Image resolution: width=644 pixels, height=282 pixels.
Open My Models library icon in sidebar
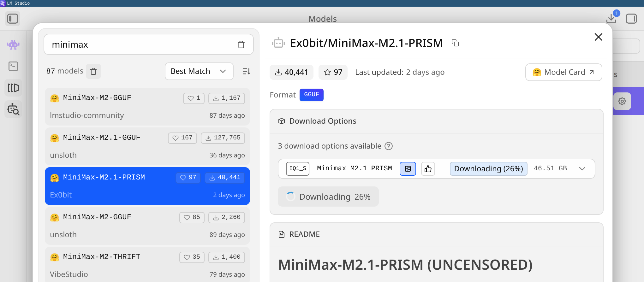[13, 88]
